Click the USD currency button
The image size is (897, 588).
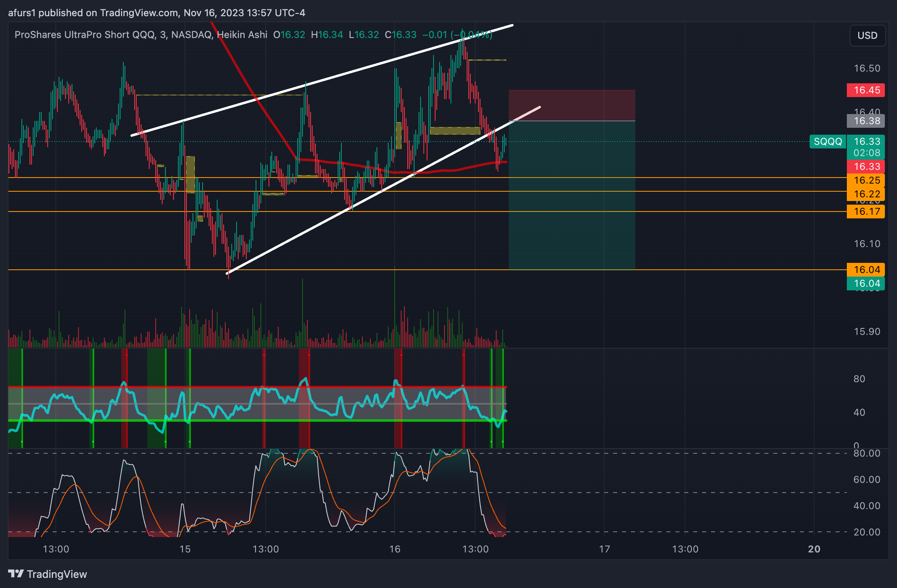tap(867, 36)
